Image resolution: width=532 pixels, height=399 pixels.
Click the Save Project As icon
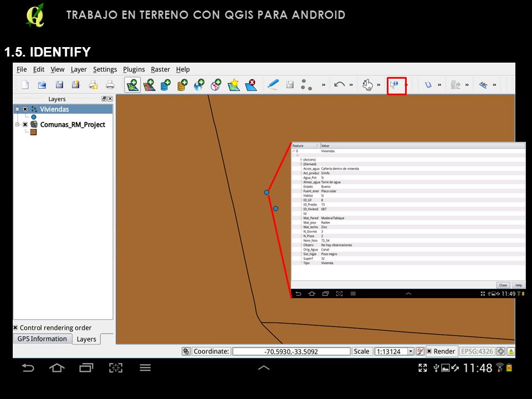pos(76,84)
